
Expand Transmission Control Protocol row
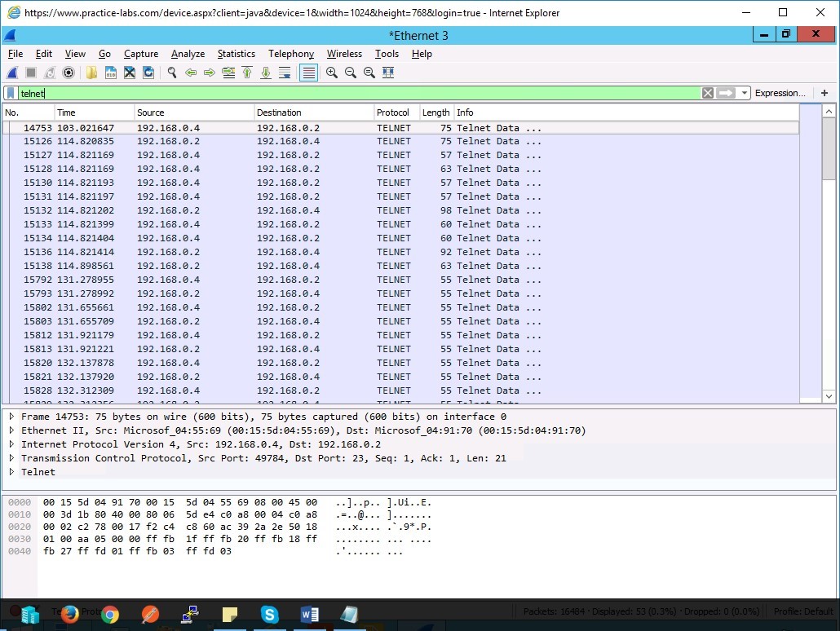11,458
